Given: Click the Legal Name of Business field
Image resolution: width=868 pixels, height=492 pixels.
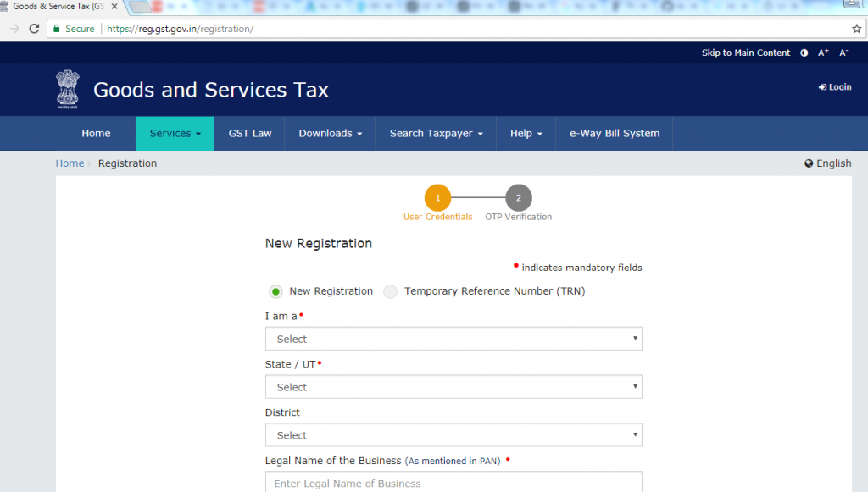Looking at the screenshot, I should (x=453, y=482).
